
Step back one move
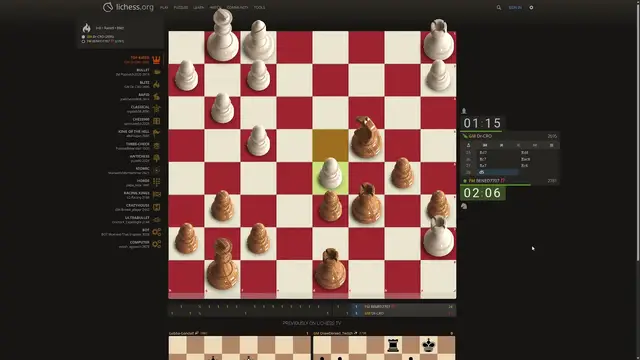pos(502,145)
